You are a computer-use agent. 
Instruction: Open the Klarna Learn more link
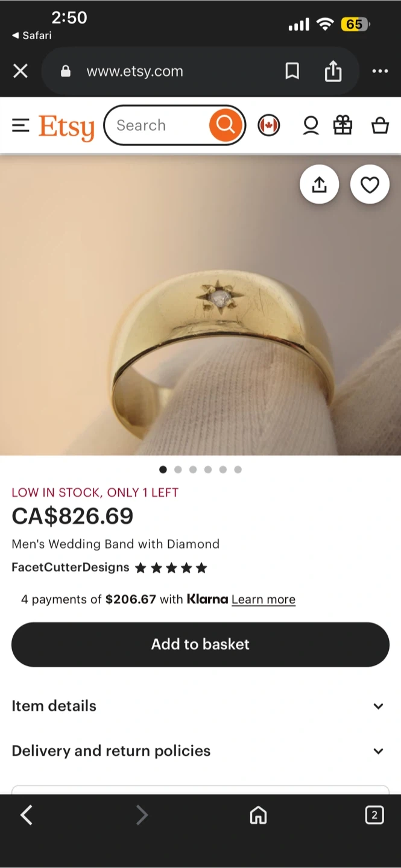(264, 599)
